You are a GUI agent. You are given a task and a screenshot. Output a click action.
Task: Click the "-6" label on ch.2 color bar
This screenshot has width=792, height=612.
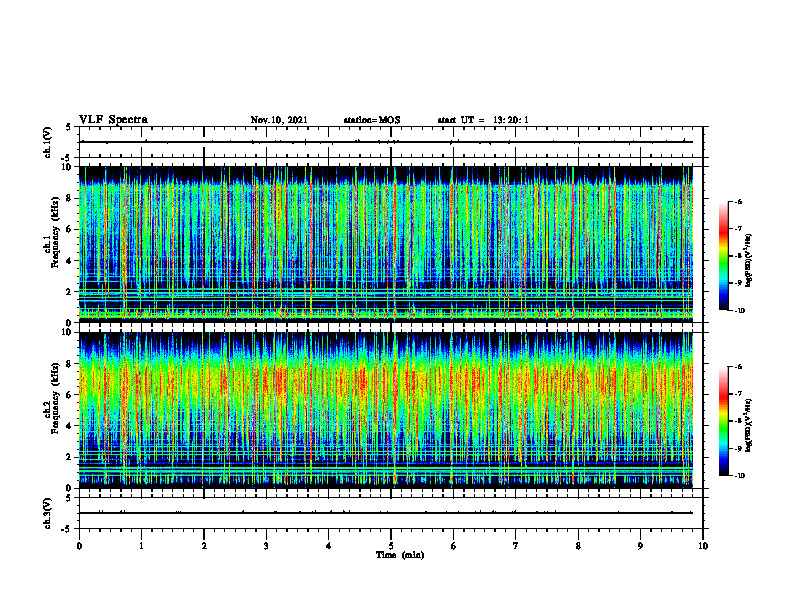point(738,367)
